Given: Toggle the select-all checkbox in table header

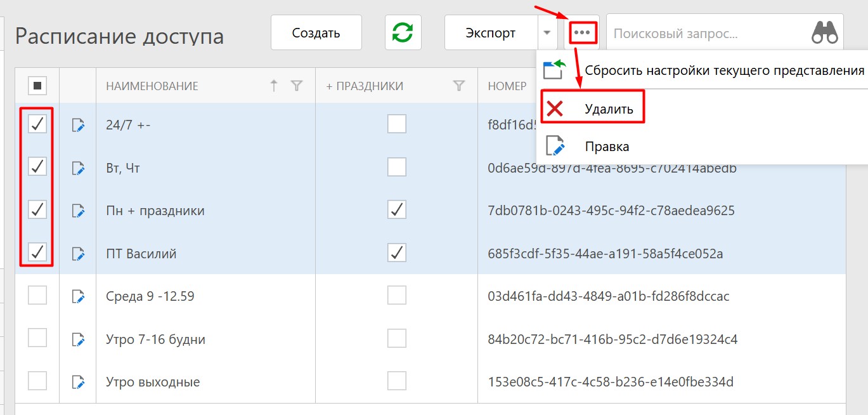Looking at the screenshot, I should point(37,85).
